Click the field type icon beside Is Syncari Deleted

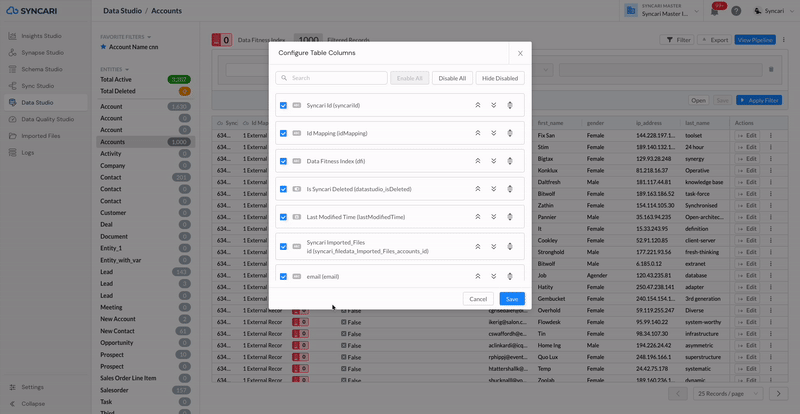296,189
